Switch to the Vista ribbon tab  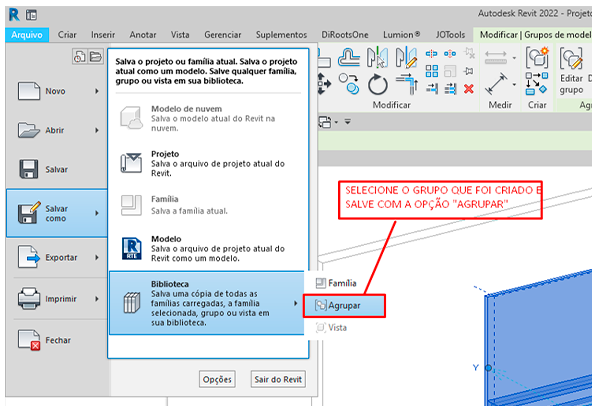coord(180,35)
